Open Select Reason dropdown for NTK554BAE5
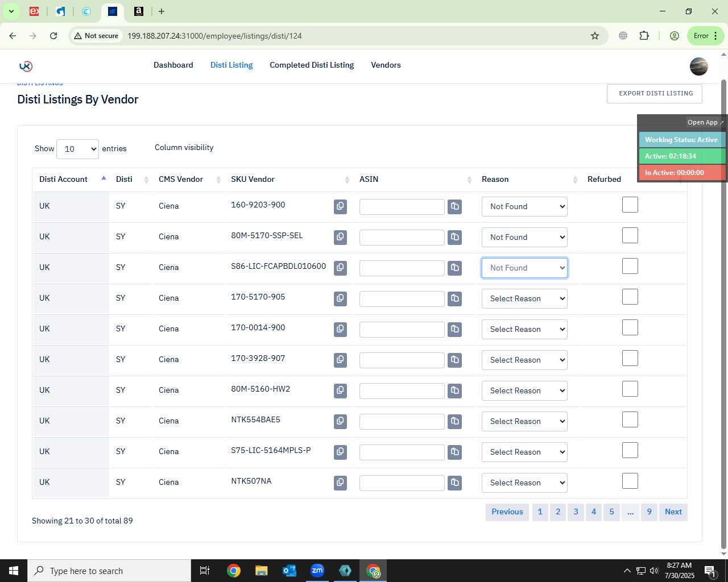The height and width of the screenshot is (582, 728). [x=524, y=421]
